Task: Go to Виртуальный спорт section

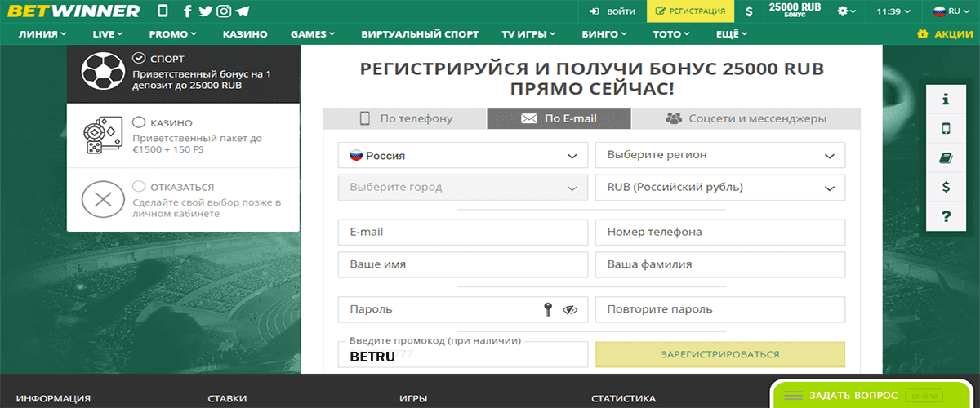Action: [x=420, y=34]
